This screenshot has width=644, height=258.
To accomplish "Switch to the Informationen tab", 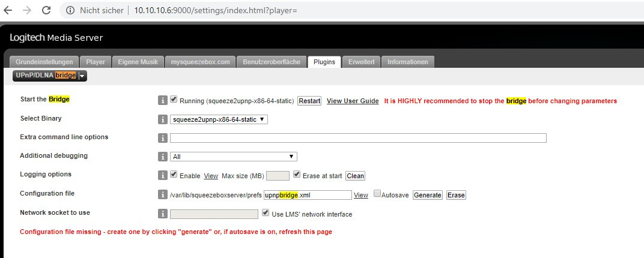I will click(x=408, y=62).
